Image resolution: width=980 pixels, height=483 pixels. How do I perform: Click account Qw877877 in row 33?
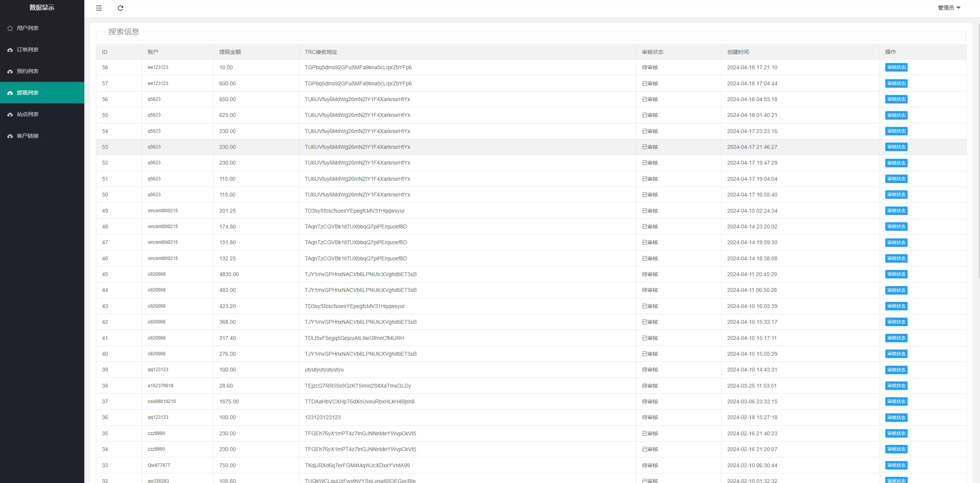click(159, 465)
